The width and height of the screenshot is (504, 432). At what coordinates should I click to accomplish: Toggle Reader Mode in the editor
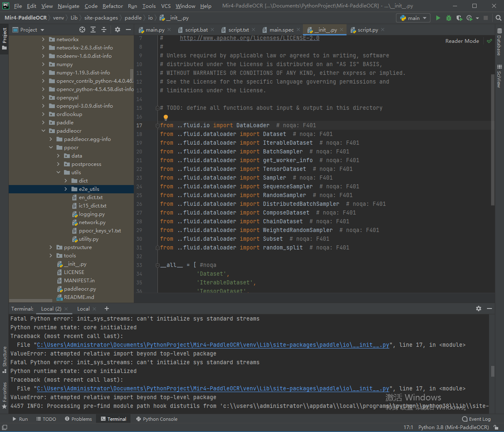point(462,41)
